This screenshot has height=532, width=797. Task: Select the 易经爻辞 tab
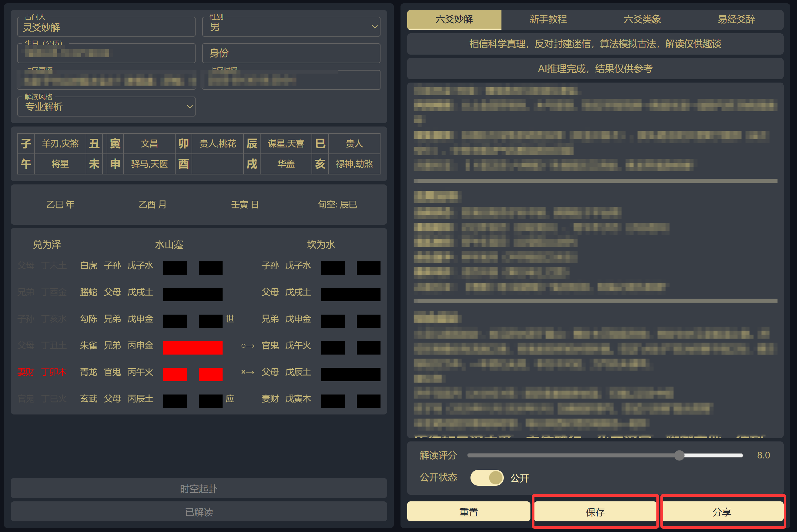tap(737, 20)
